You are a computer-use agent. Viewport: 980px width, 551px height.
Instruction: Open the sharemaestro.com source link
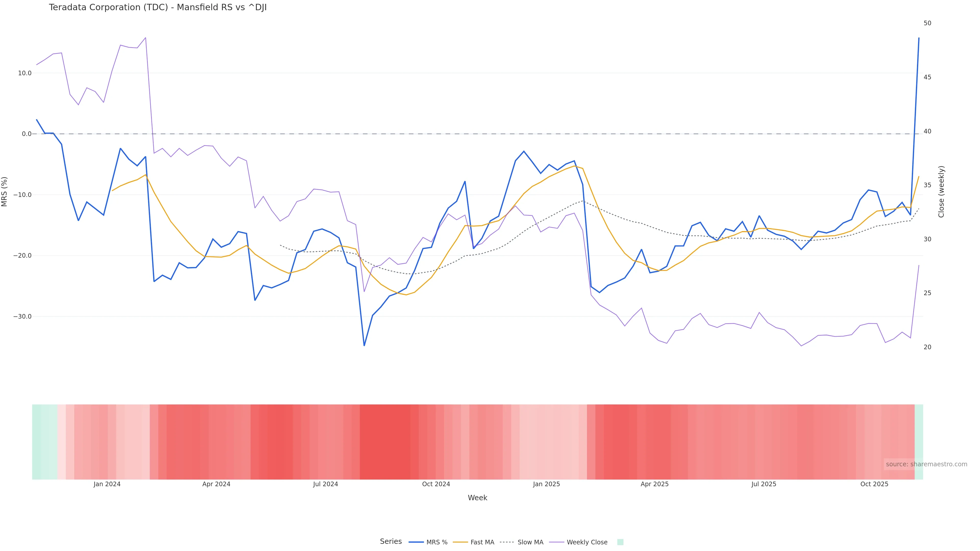(x=926, y=464)
